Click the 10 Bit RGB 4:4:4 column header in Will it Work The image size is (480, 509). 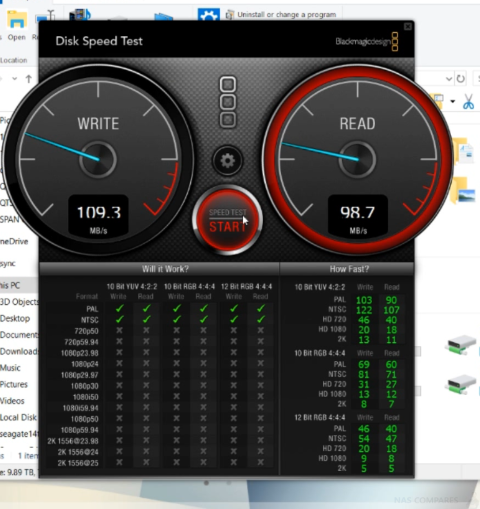click(189, 286)
